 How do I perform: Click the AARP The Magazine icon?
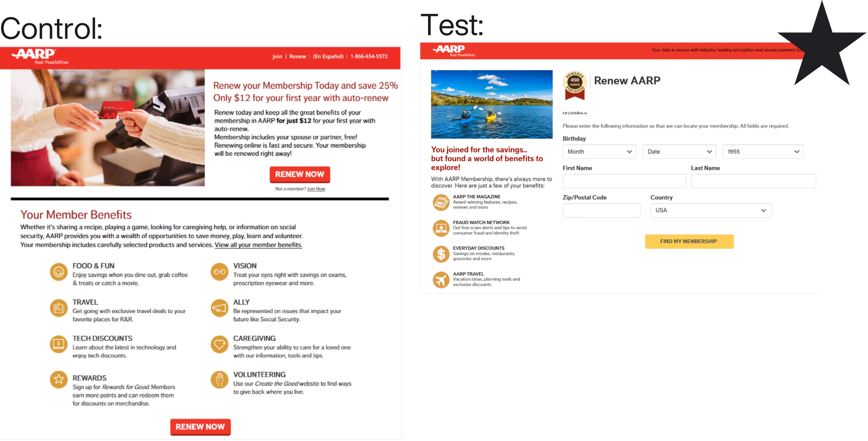click(x=441, y=203)
